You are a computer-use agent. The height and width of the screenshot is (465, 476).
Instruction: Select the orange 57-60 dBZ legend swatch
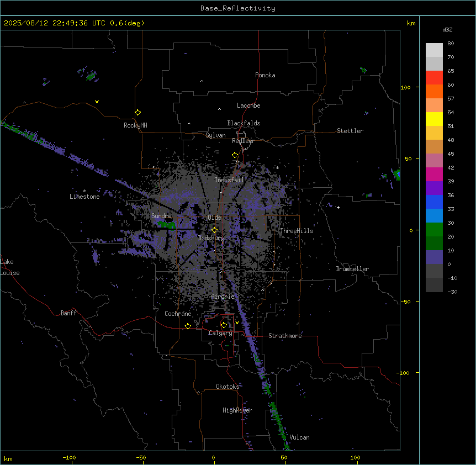click(434, 91)
